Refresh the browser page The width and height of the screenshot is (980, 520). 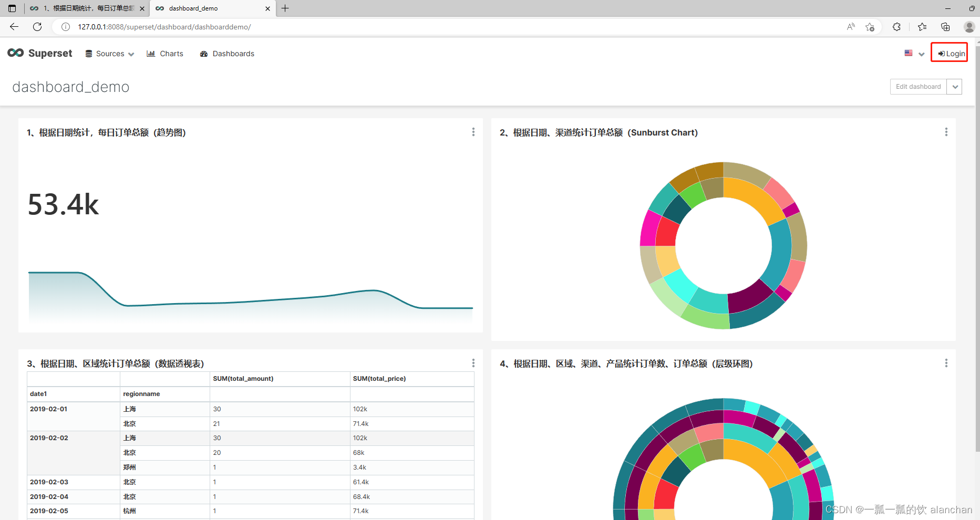tap(37, 27)
